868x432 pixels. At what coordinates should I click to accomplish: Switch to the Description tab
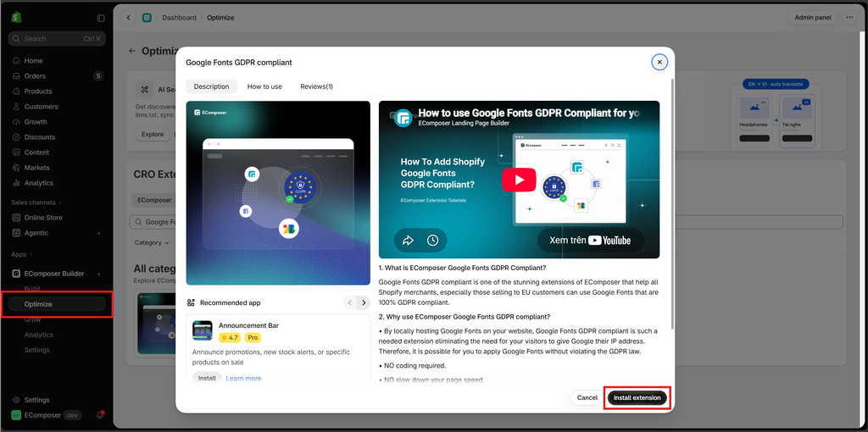[x=211, y=86]
